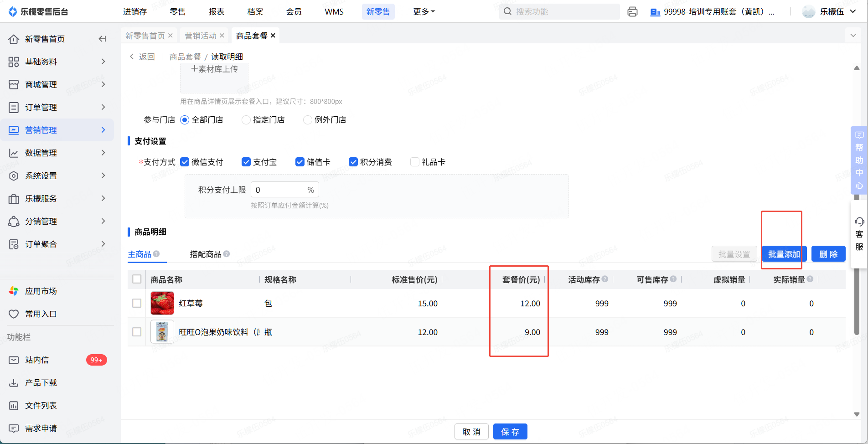Expand the 数据管理 sidebar menu arrow
The height and width of the screenshot is (444, 868).
(x=103, y=153)
